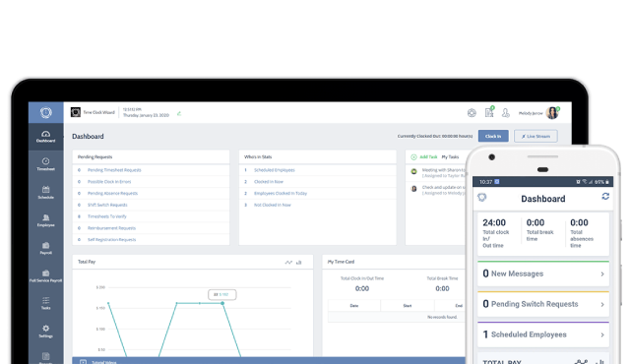Open Schedule from the sidebar

(x=46, y=193)
